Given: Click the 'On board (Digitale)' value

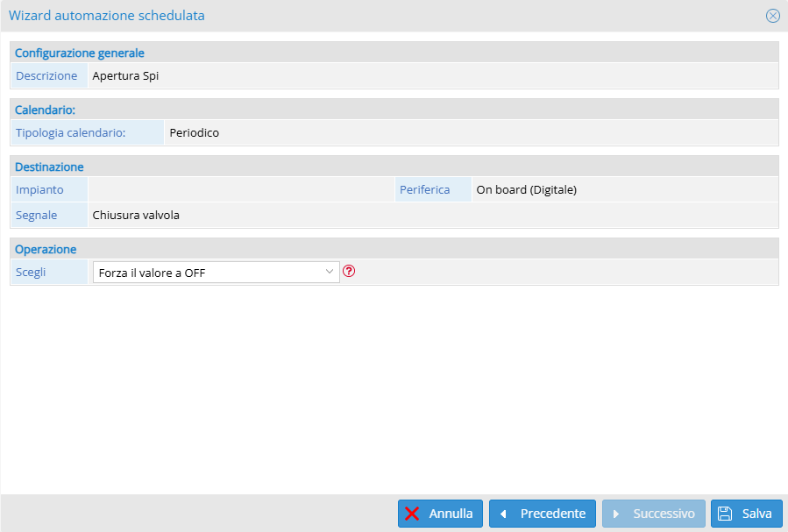Looking at the screenshot, I should click(526, 190).
